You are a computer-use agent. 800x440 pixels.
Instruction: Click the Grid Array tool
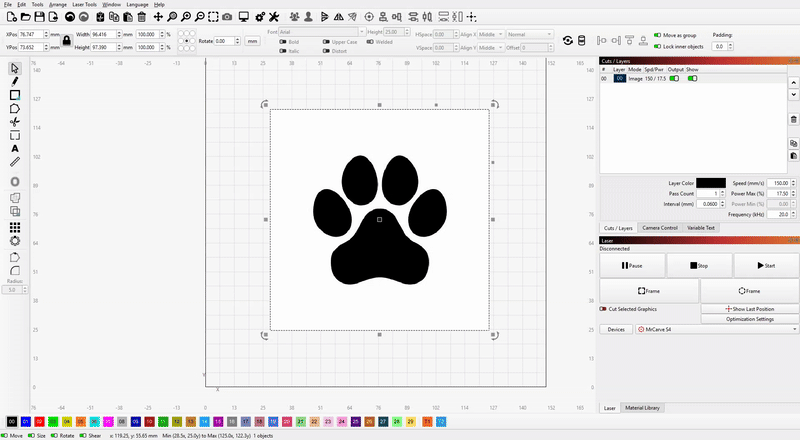15,227
